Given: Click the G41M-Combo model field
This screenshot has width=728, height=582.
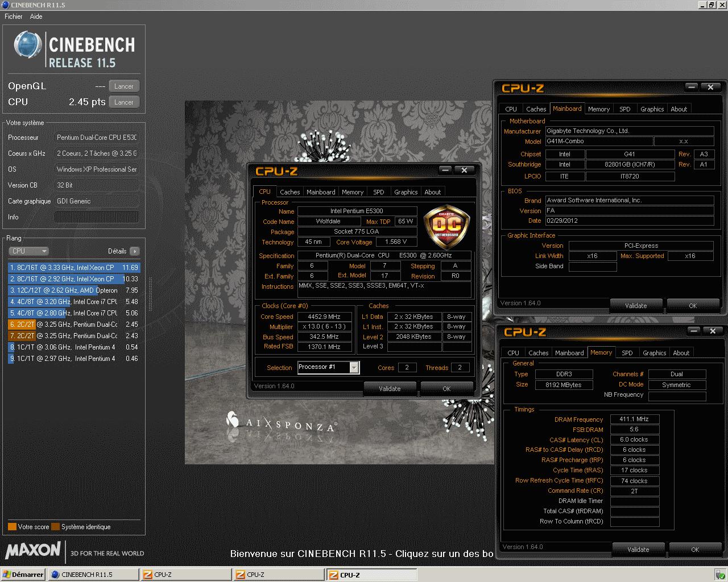Looking at the screenshot, I should click(x=598, y=141).
